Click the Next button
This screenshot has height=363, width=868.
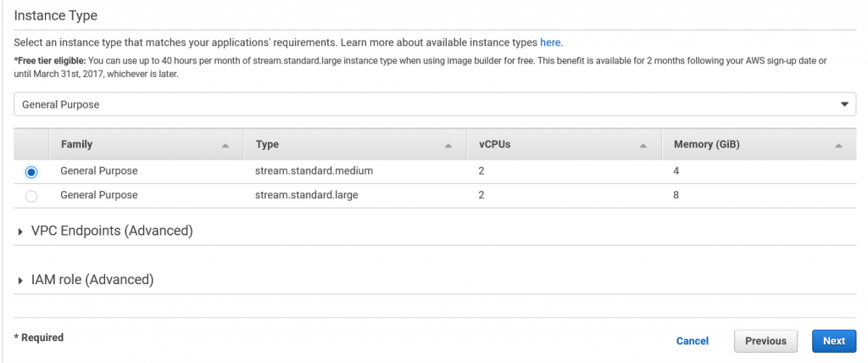pos(833,341)
